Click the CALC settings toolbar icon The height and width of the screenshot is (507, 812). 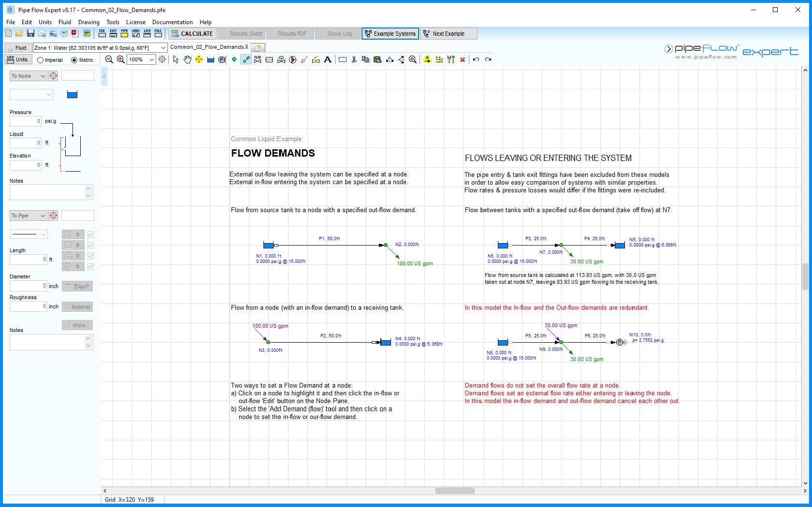point(158,33)
